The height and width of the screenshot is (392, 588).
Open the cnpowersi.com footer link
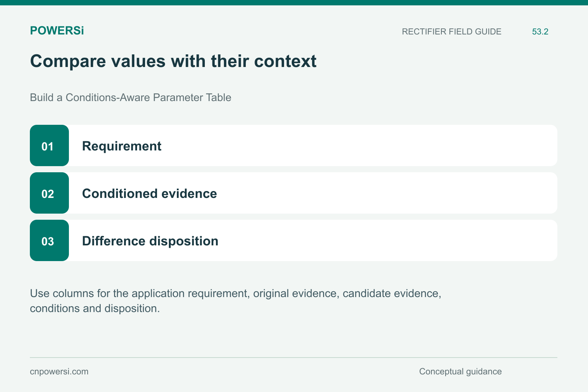point(59,371)
